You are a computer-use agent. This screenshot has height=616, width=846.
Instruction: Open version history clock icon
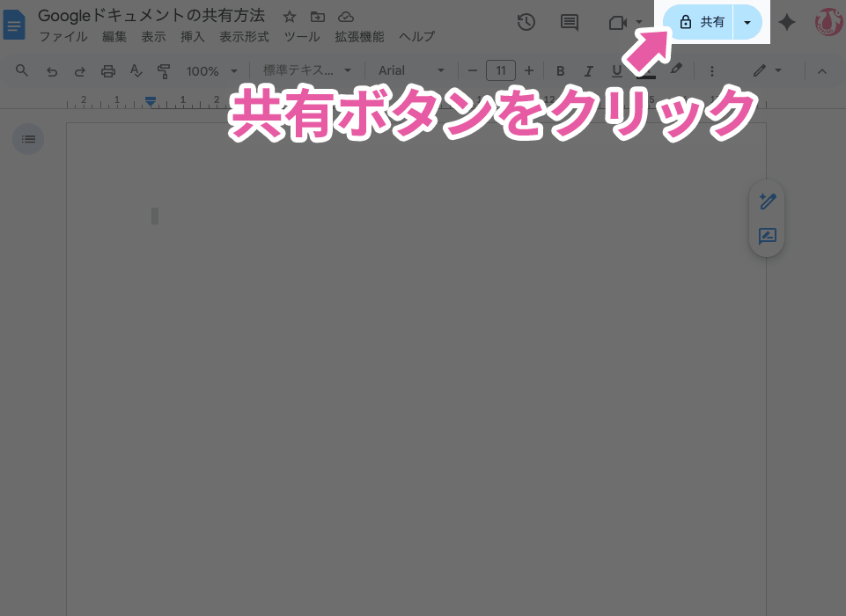(x=526, y=23)
